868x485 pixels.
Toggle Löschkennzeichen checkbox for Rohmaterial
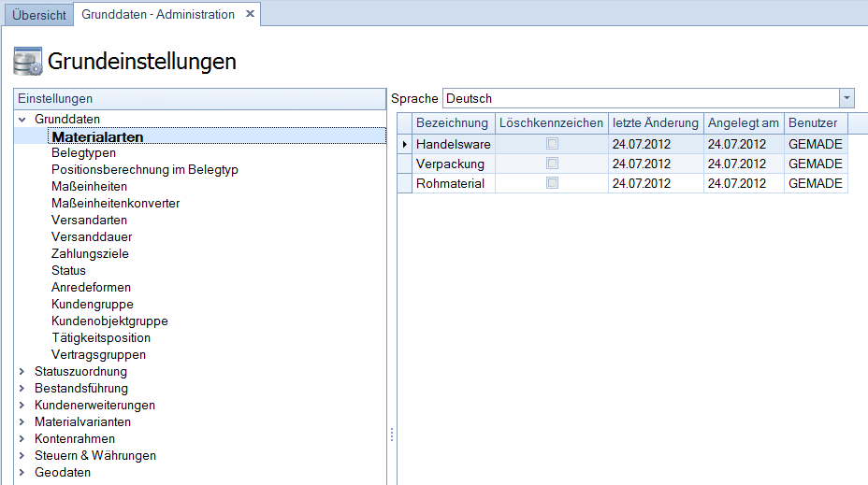[552, 183]
